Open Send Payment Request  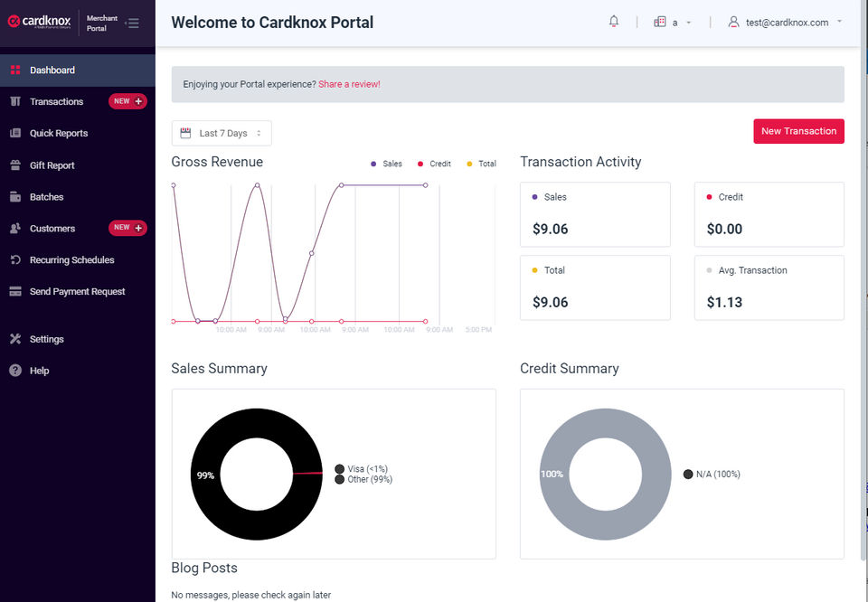(x=78, y=291)
